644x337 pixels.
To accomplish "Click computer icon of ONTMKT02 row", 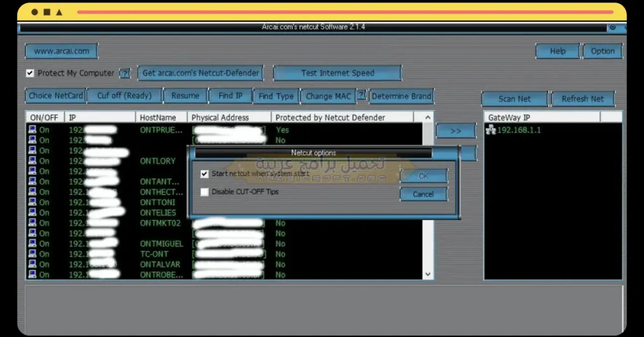I will [x=33, y=223].
